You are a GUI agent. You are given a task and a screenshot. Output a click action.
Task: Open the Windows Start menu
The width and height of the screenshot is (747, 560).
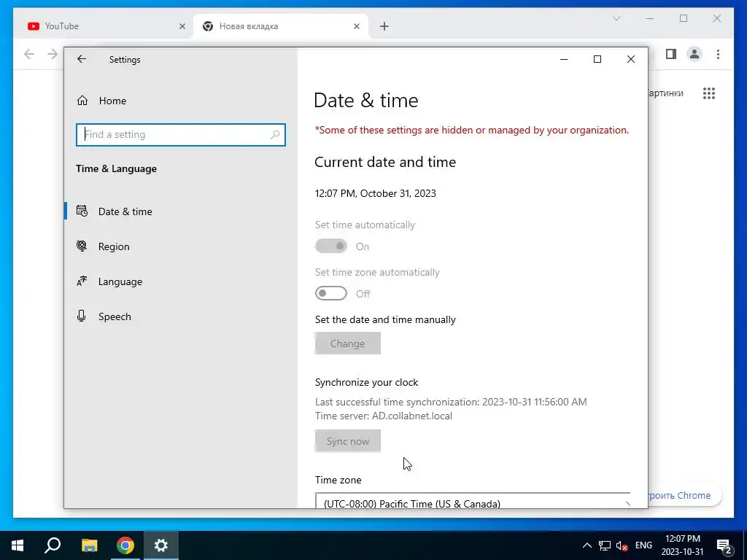pos(18,545)
